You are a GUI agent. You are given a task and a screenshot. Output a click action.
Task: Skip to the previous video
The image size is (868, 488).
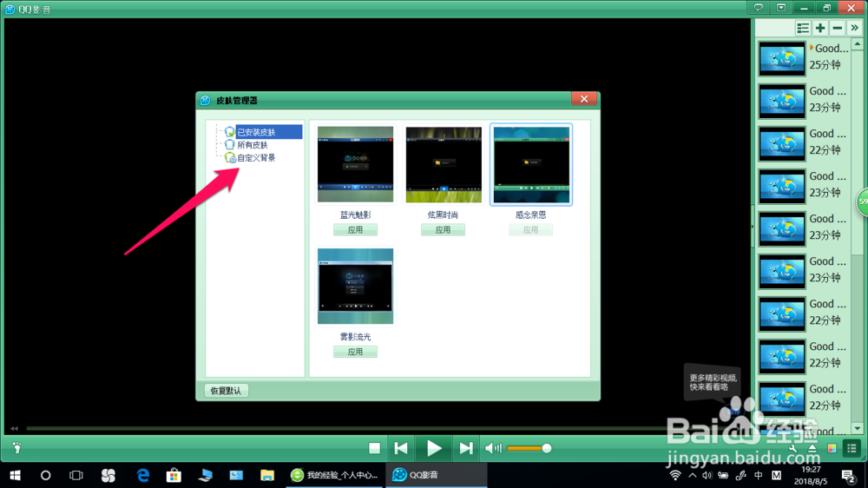click(401, 448)
